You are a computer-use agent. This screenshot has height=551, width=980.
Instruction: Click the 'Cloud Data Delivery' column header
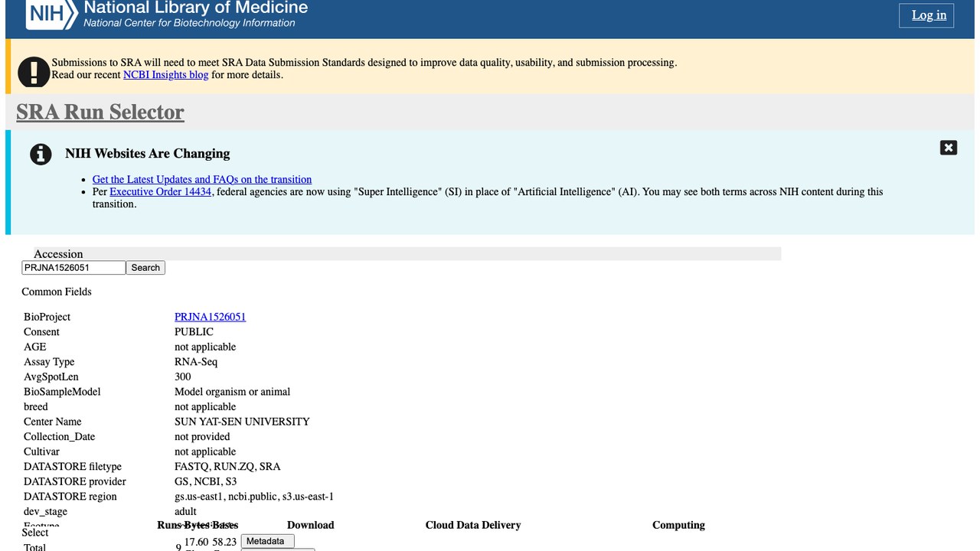[x=473, y=525]
